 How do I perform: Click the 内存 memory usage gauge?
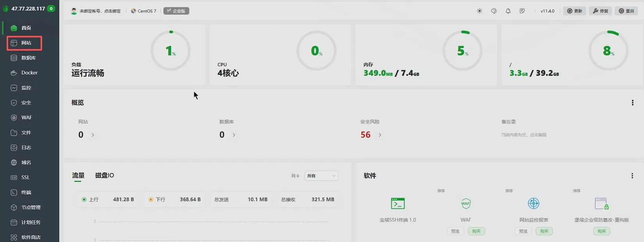462,51
